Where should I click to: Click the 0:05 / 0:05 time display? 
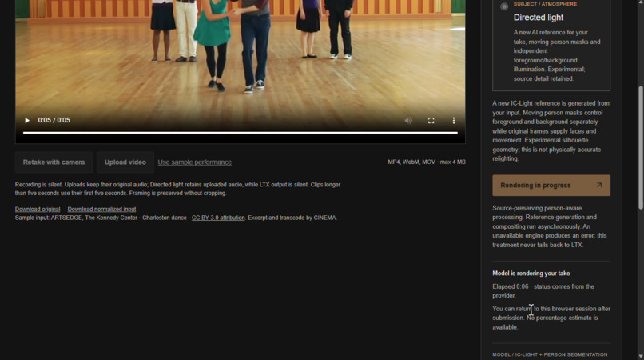pos(54,120)
